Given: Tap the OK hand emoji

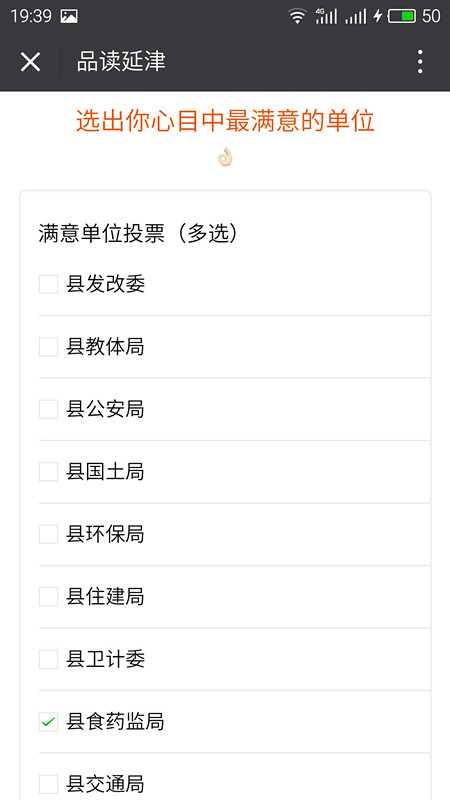Looking at the screenshot, I should 225,157.
